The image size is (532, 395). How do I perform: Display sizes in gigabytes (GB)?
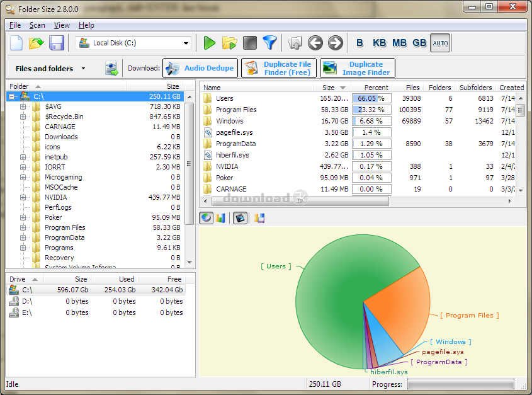click(419, 43)
